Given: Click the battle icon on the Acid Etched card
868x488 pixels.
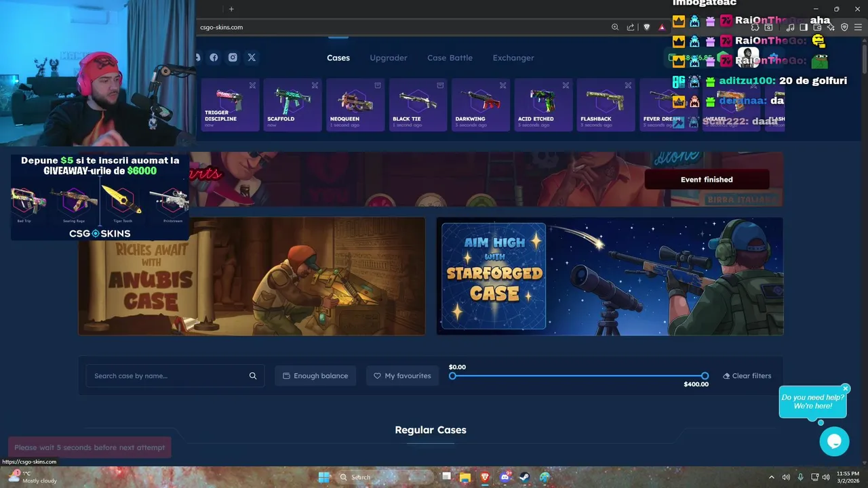Looking at the screenshot, I should (566, 85).
